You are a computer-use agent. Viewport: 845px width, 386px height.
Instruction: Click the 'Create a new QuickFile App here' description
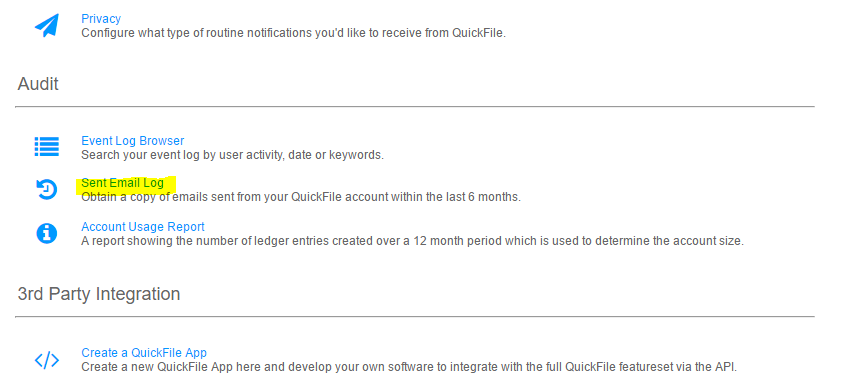click(x=408, y=368)
